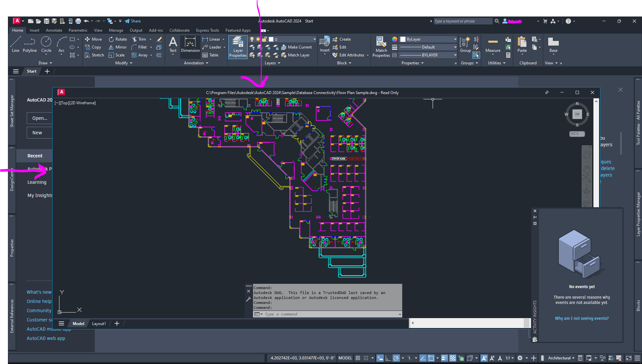Activate the Trim tool
642x364 pixels.
coord(139,39)
